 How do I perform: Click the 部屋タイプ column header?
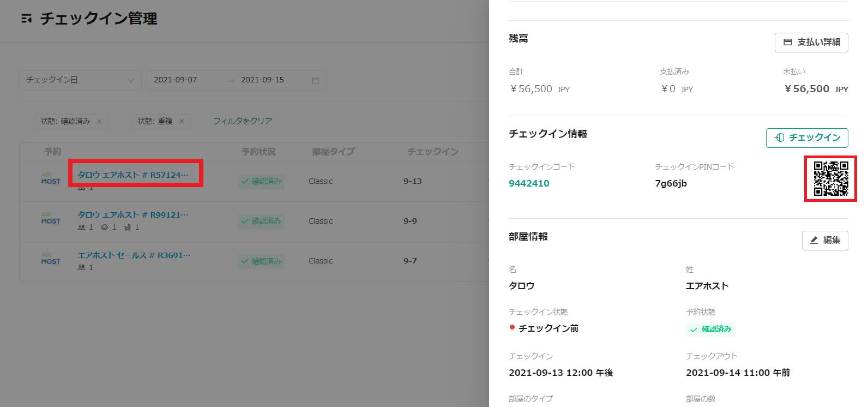click(x=333, y=152)
